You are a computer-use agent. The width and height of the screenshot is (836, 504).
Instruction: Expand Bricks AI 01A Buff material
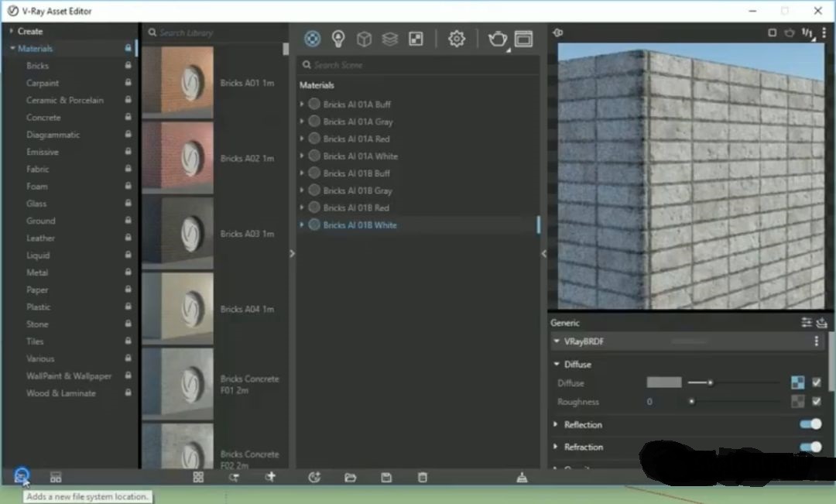(302, 104)
